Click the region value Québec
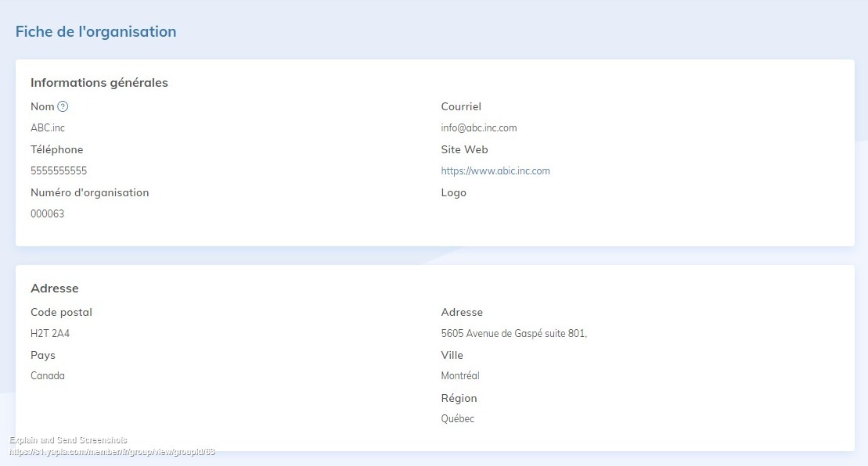Viewport: 868px width, 466px height. [x=457, y=419]
